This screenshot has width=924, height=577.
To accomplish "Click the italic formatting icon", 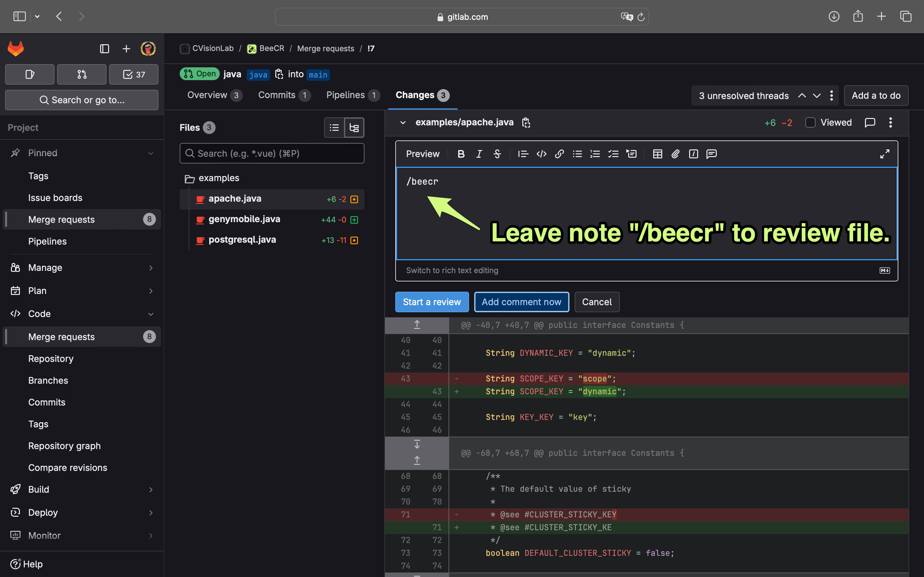I will (479, 154).
